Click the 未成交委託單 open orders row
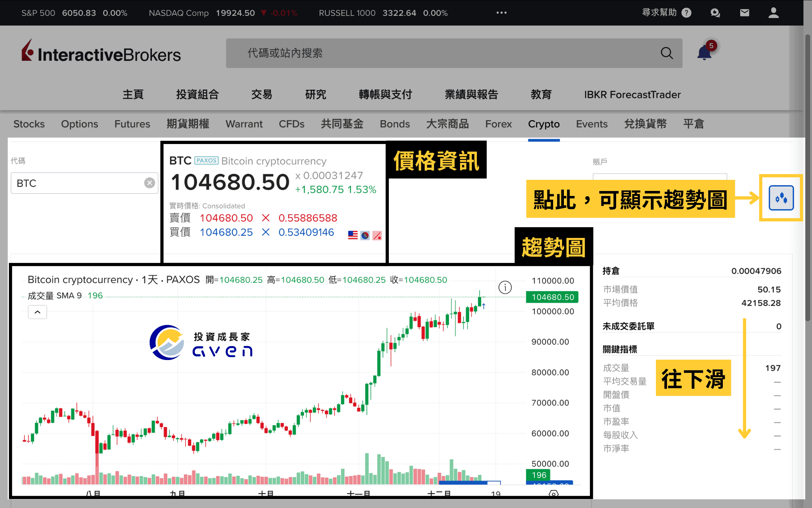 [x=692, y=326]
